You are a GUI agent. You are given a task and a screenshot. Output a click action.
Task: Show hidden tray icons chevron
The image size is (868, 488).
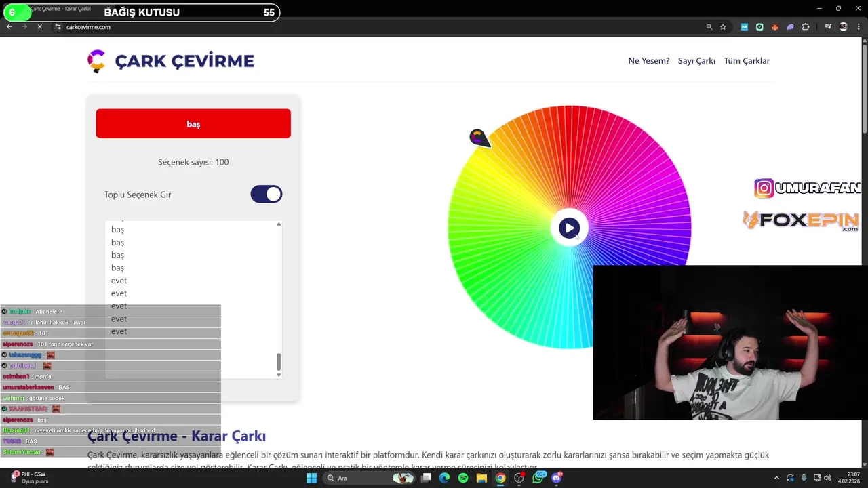click(x=776, y=478)
